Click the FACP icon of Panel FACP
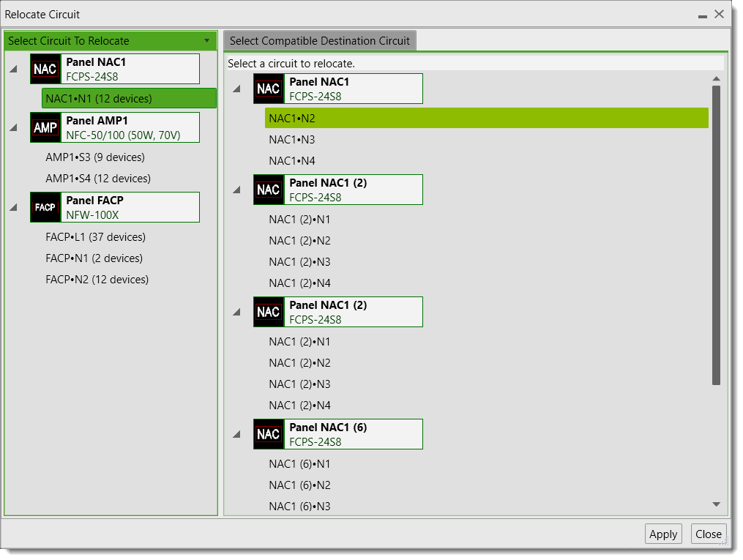The height and width of the screenshot is (560, 743). tap(45, 207)
